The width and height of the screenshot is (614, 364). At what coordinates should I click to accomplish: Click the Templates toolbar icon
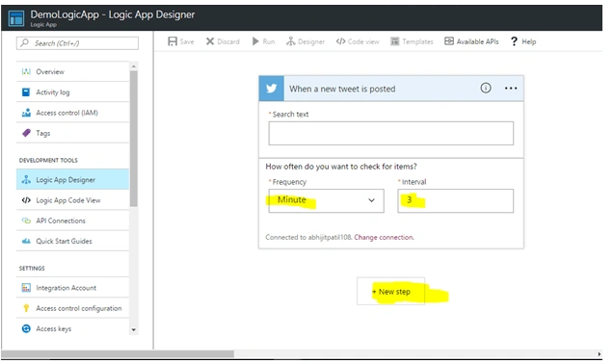click(x=395, y=41)
